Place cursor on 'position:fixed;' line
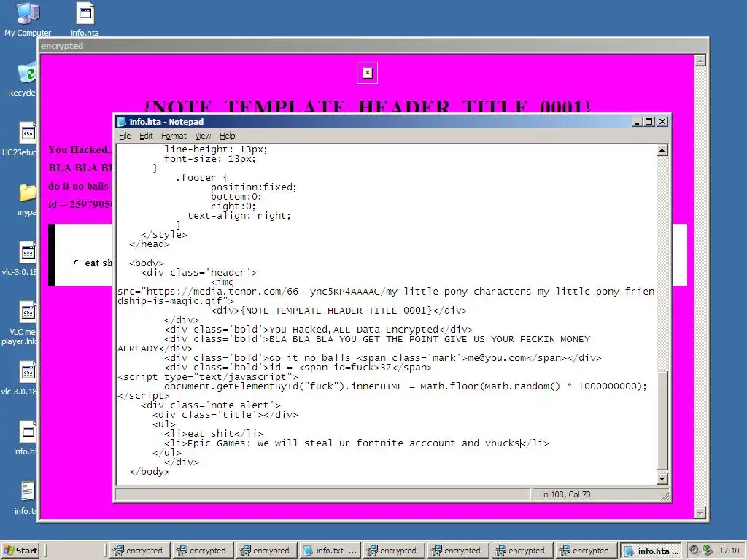This screenshot has width=747, height=560. pyautogui.click(x=253, y=187)
